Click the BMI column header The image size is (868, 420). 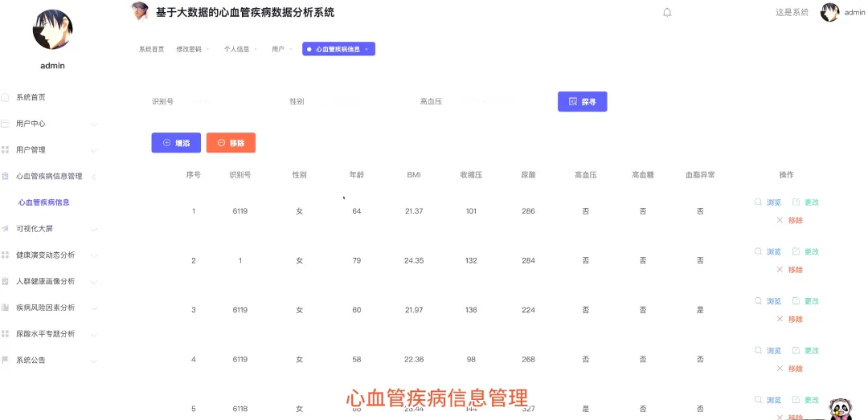tap(414, 175)
